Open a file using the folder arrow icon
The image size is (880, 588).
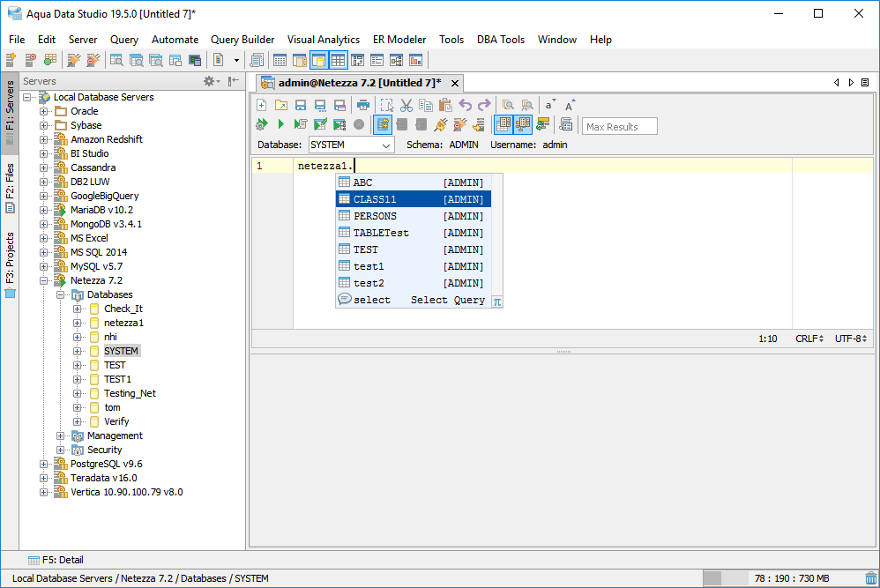tap(281, 105)
